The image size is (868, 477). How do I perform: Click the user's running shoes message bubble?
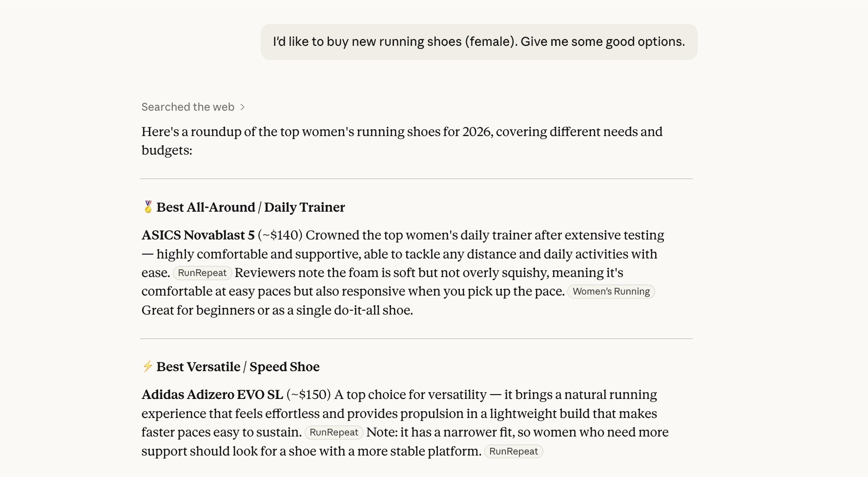pos(479,41)
